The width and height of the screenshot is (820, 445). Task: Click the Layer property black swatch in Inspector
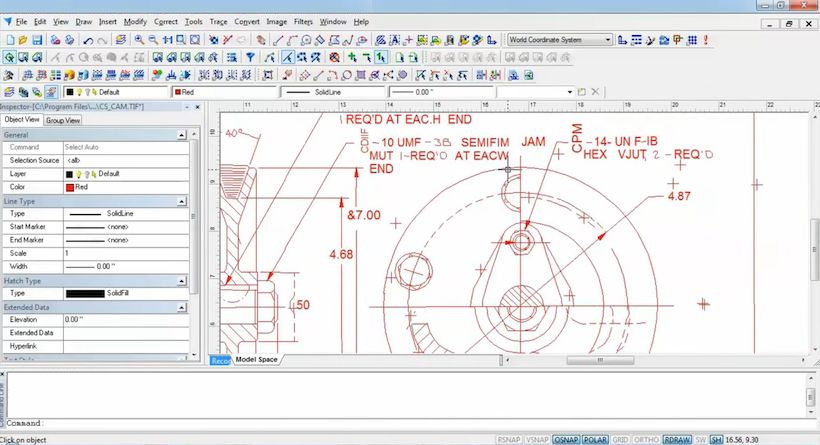pyautogui.click(x=69, y=174)
